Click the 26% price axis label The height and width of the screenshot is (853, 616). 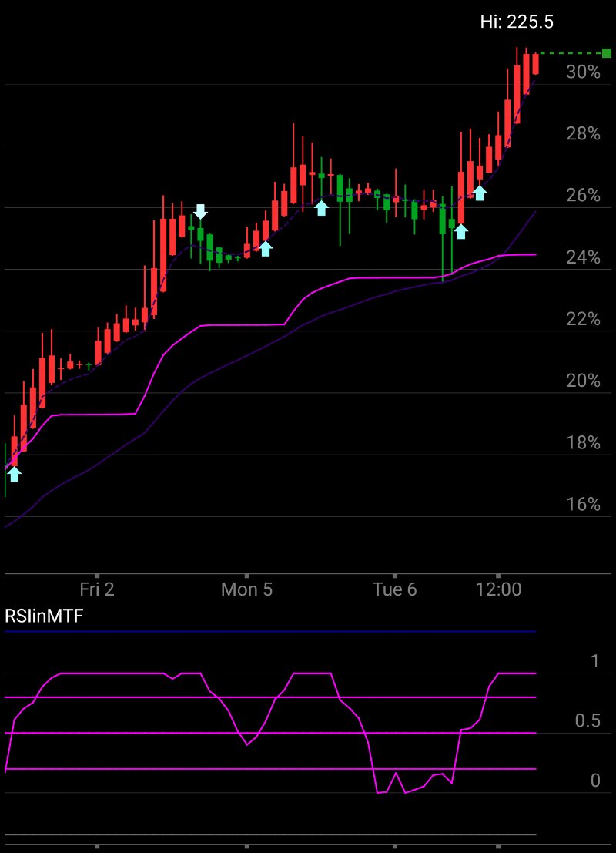tap(583, 195)
